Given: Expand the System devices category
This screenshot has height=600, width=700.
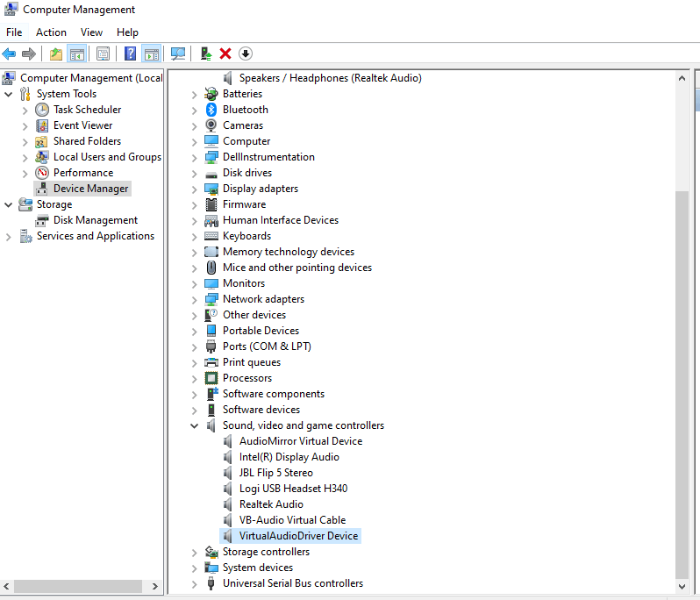Looking at the screenshot, I should click(x=194, y=568).
